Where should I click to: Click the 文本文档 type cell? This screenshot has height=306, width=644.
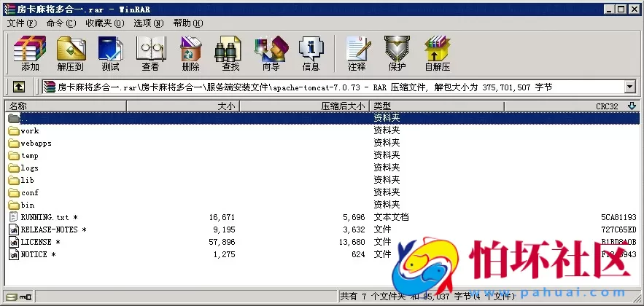click(x=391, y=217)
